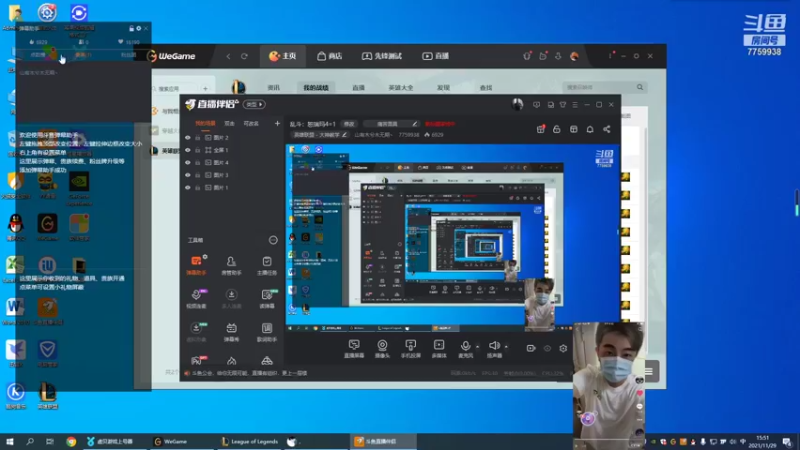The image size is (800, 450).
Task: Toggle visibility of 全屏 1 source
Action: pyautogui.click(x=188, y=150)
